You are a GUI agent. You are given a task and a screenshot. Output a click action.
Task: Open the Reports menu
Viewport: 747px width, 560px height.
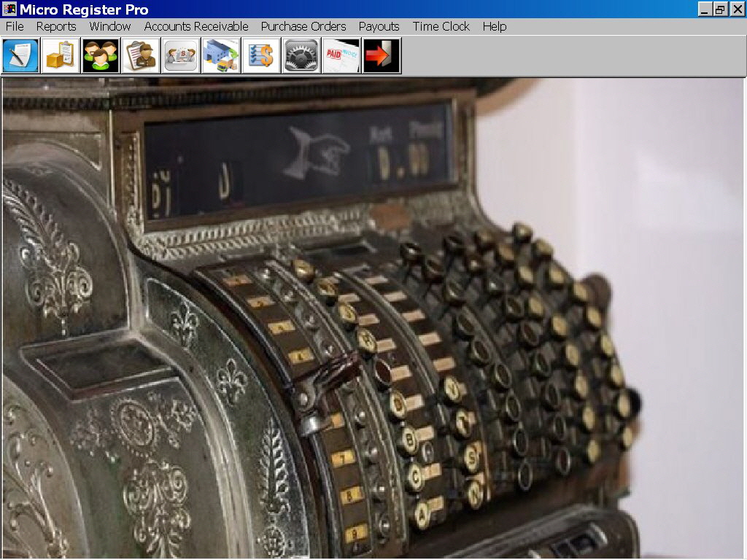pos(56,27)
